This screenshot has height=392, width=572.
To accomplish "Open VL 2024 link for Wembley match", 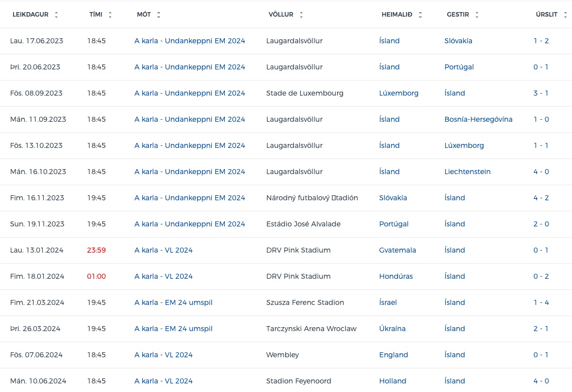I will (x=164, y=355).
